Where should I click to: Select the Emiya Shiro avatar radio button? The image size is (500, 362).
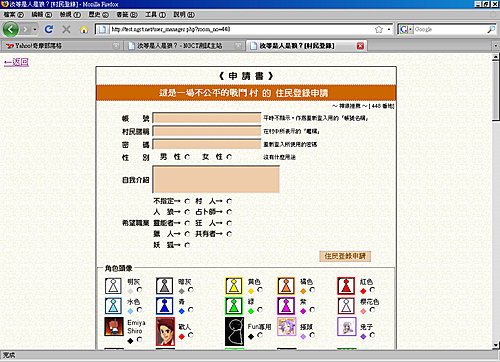139,339
